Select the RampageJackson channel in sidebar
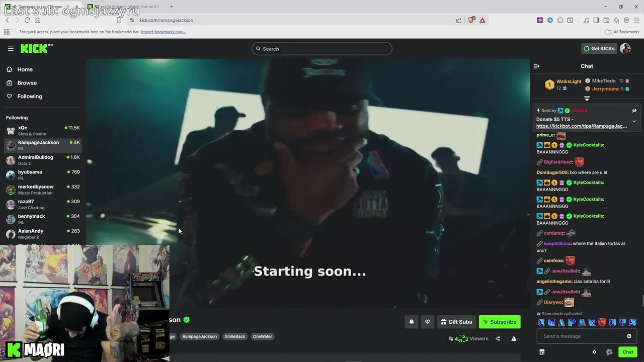644x362 pixels. [x=43, y=145]
